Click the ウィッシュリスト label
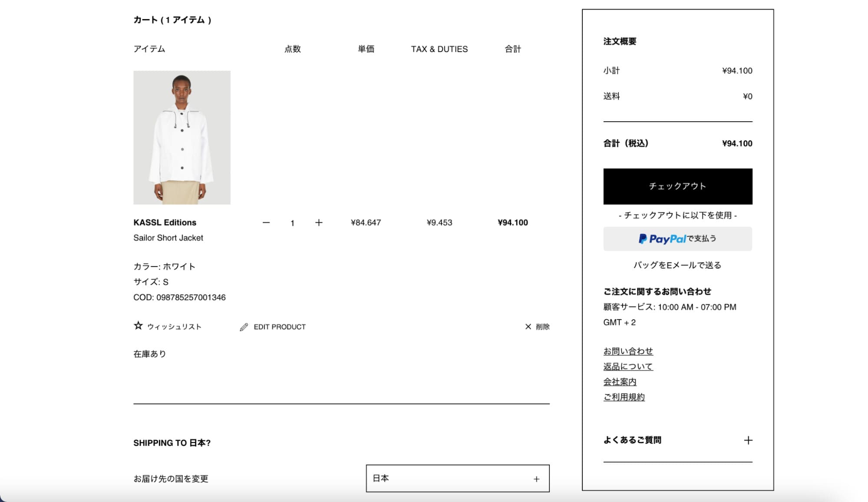868x502 pixels. point(174,327)
